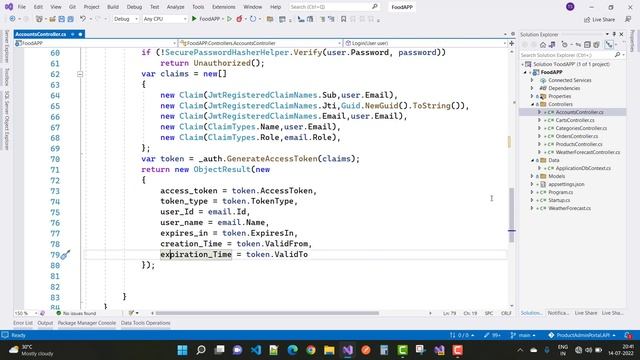This screenshot has width=640, height=360.
Task: Select ApplicationDbContext.cs in Solution Explorer
Action: (x=583, y=168)
